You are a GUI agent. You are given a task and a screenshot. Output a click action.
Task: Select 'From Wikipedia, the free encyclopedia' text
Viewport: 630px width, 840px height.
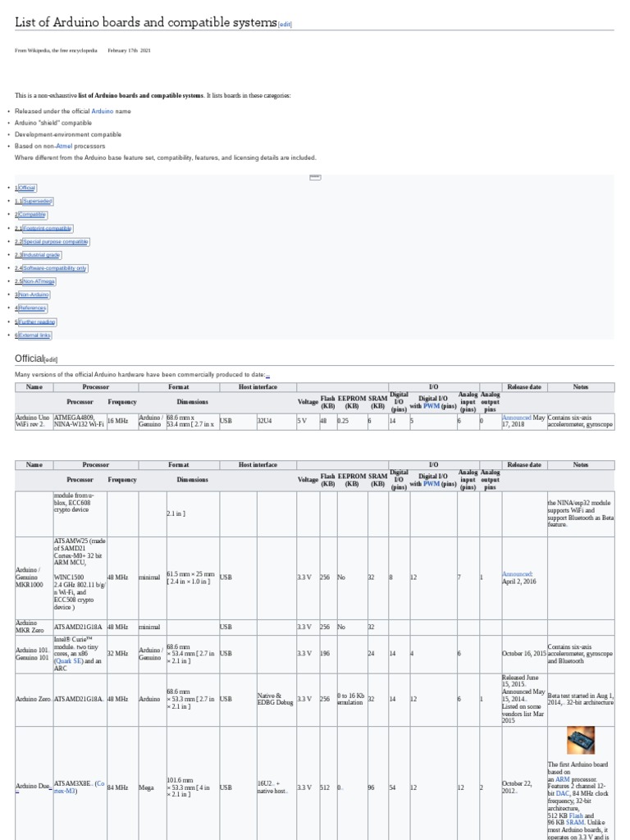point(56,50)
